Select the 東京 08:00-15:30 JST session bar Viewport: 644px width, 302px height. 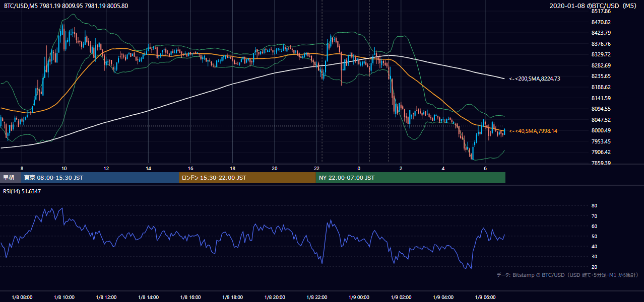100,178
